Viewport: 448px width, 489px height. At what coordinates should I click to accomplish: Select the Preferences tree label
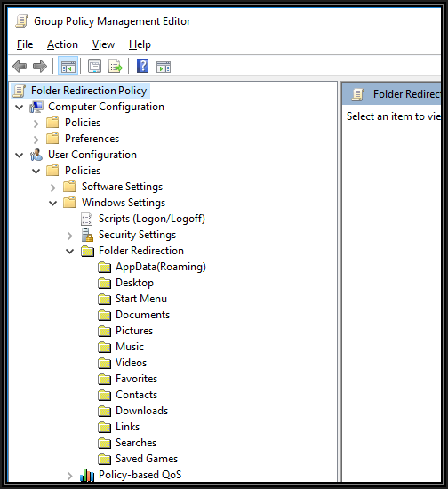[92, 139]
